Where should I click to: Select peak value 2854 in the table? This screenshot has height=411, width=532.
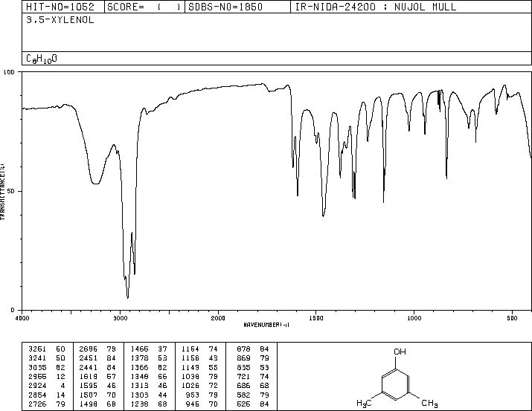tap(37, 395)
